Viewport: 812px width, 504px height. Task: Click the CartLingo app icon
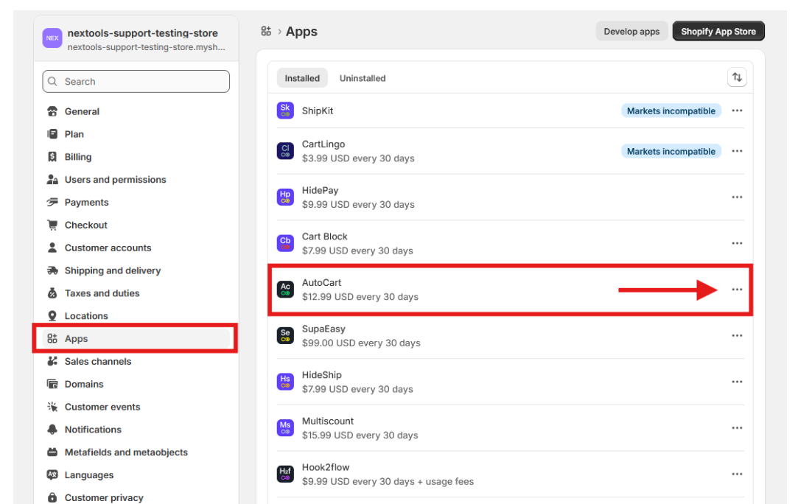tap(285, 151)
